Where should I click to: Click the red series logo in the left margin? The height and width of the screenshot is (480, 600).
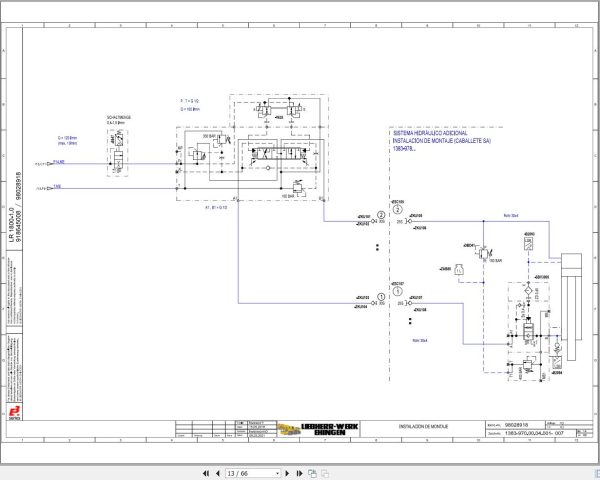pyautogui.click(x=15, y=413)
